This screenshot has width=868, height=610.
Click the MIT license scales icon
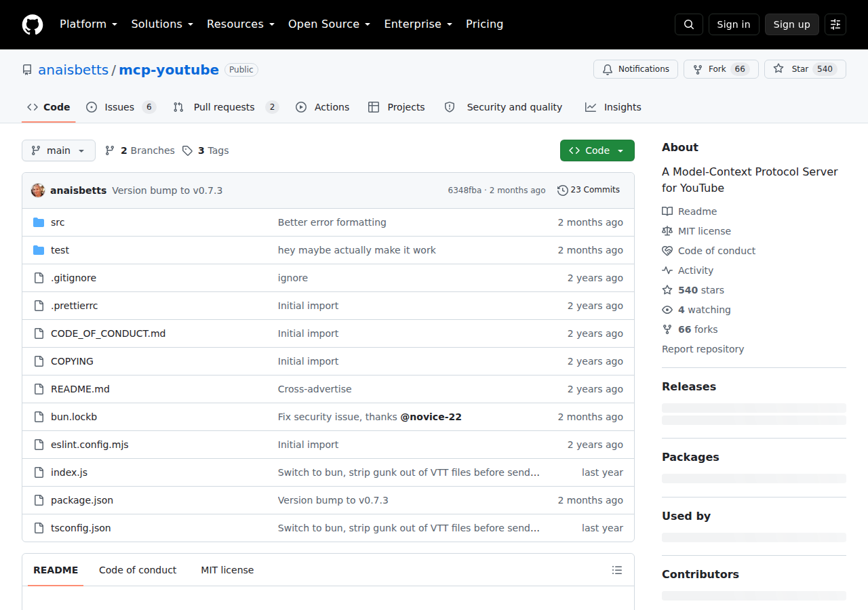coord(667,231)
